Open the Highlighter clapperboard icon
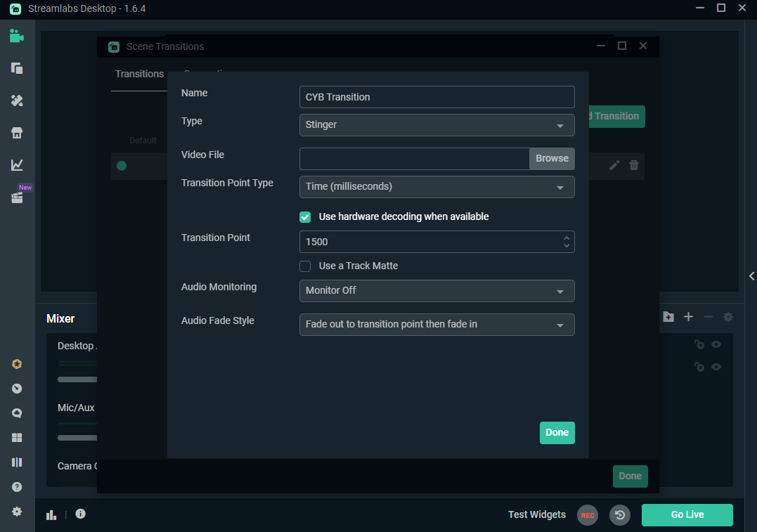 17,198
